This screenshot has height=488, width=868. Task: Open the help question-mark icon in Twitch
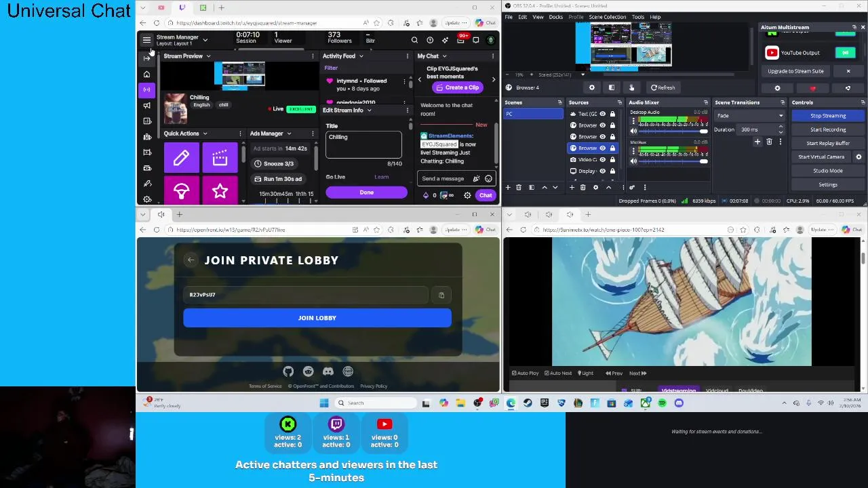click(430, 40)
